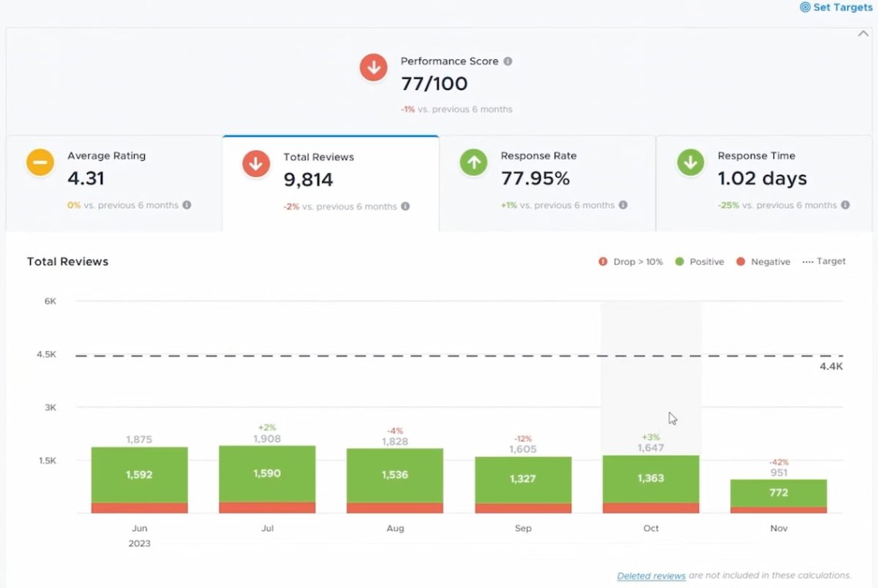Click the green Response Time down-arrow icon
The image size is (878, 588).
pos(691,163)
